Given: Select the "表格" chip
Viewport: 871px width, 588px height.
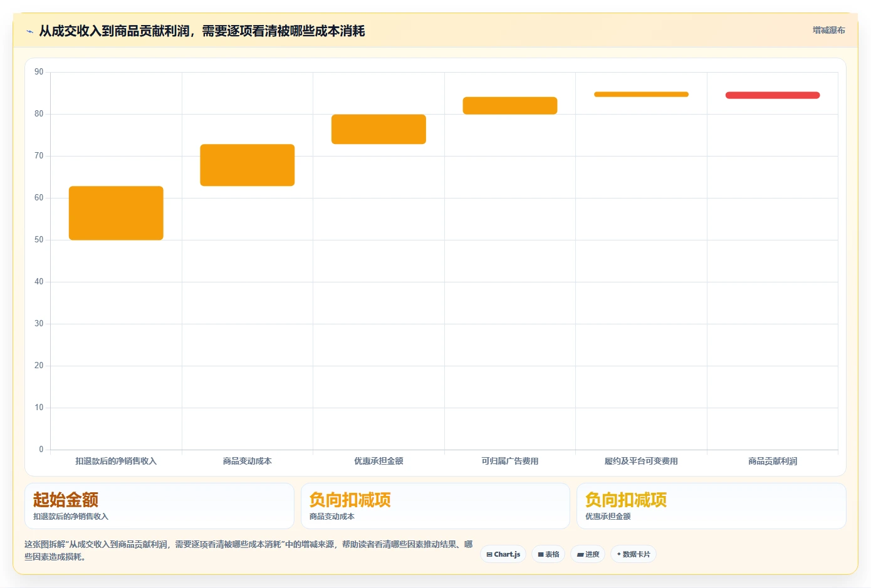Looking at the screenshot, I should pyautogui.click(x=548, y=554).
